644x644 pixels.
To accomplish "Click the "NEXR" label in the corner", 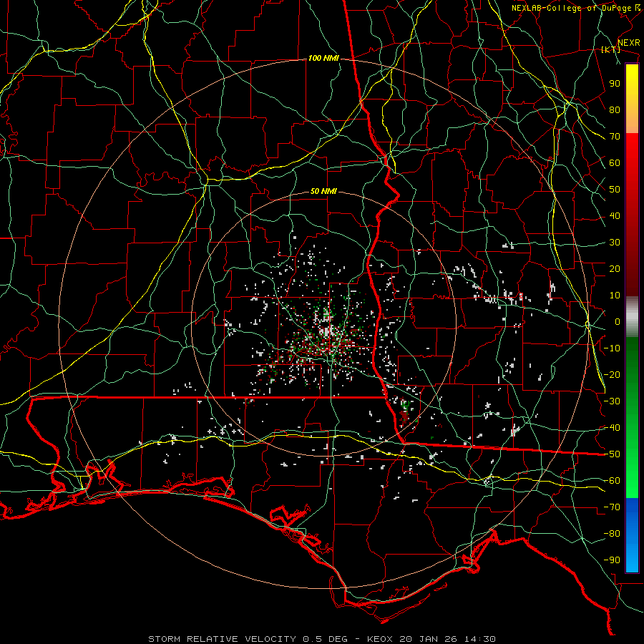I will point(628,43).
